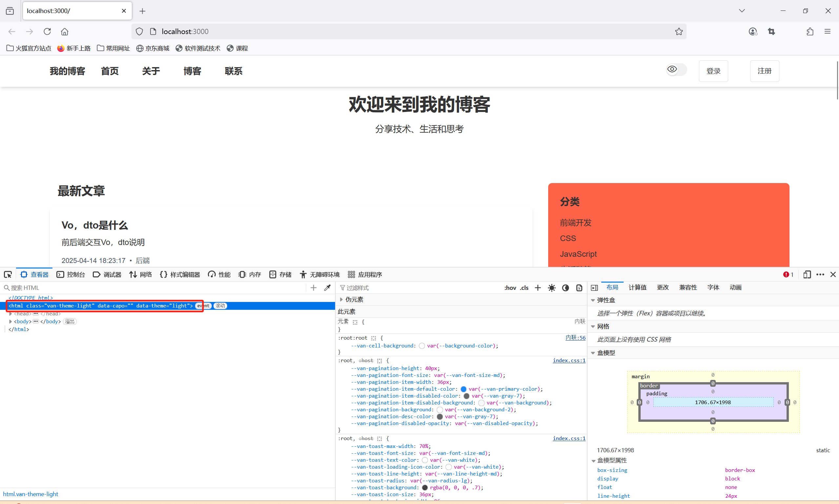Bookmark this page with star icon

pos(679,31)
